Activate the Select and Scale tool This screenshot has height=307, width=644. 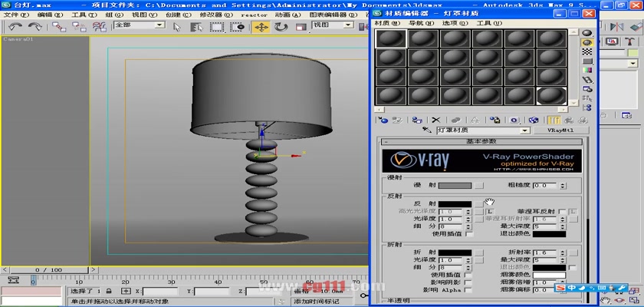301,27
